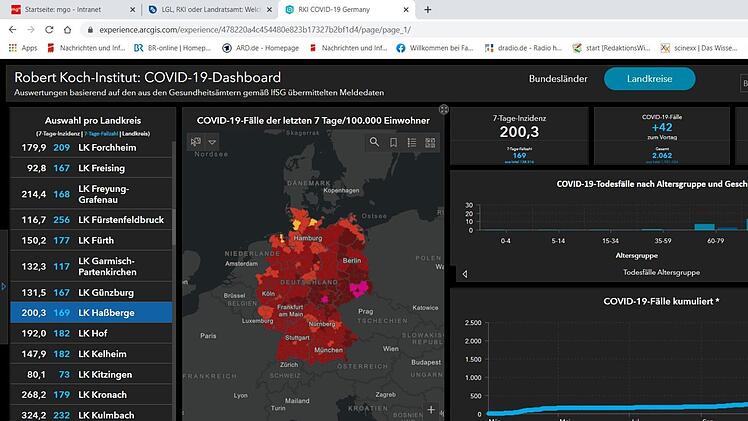Zoom in on the map
Image resolution: width=748 pixels, height=421 pixels.
coord(431,410)
